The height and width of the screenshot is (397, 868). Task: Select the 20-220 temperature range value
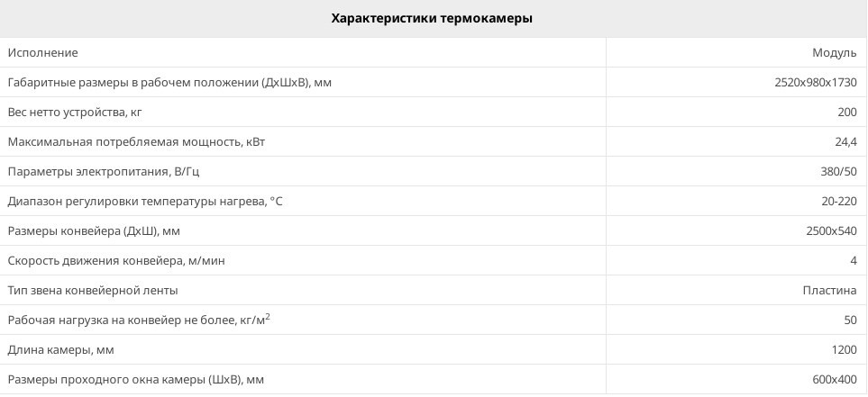coord(837,202)
